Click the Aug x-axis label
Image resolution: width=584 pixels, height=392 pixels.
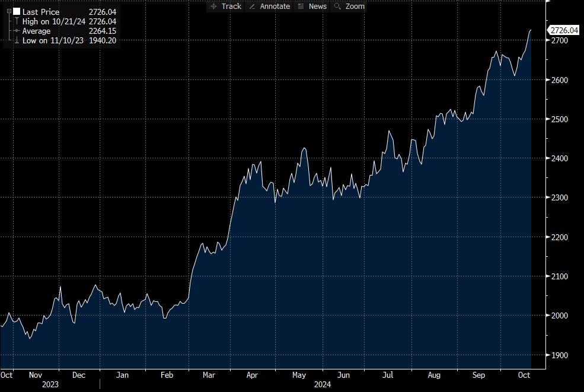tap(434, 375)
